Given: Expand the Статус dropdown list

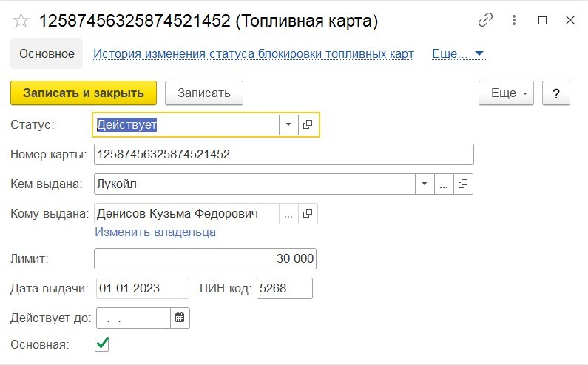Looking at the screenshot, I should pyautogui.click(x=288, y=124).
